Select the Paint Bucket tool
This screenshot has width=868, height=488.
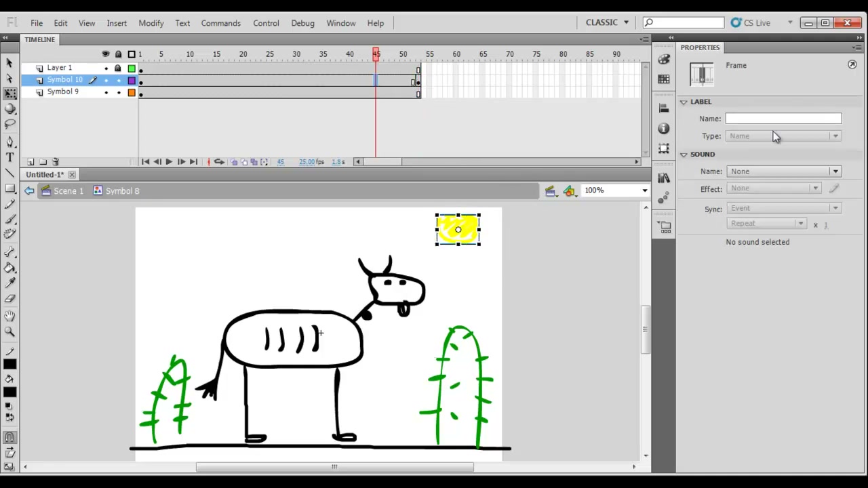click(x=9, y=268)
